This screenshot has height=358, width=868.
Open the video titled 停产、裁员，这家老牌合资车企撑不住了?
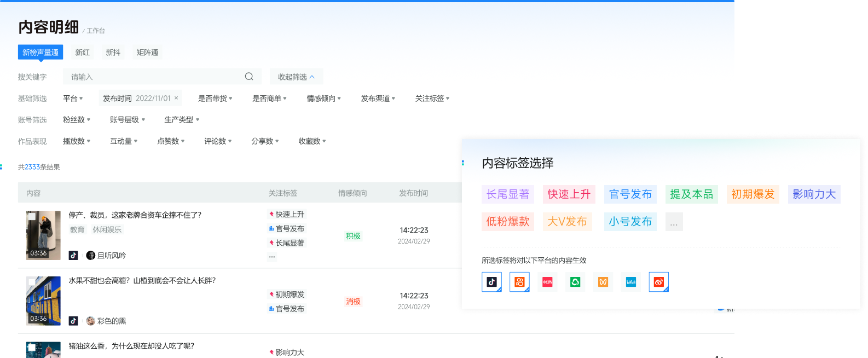(x=135, y=215)
